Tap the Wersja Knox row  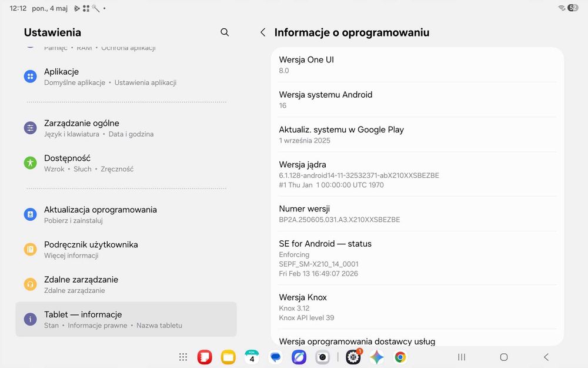tap(417, 307)
